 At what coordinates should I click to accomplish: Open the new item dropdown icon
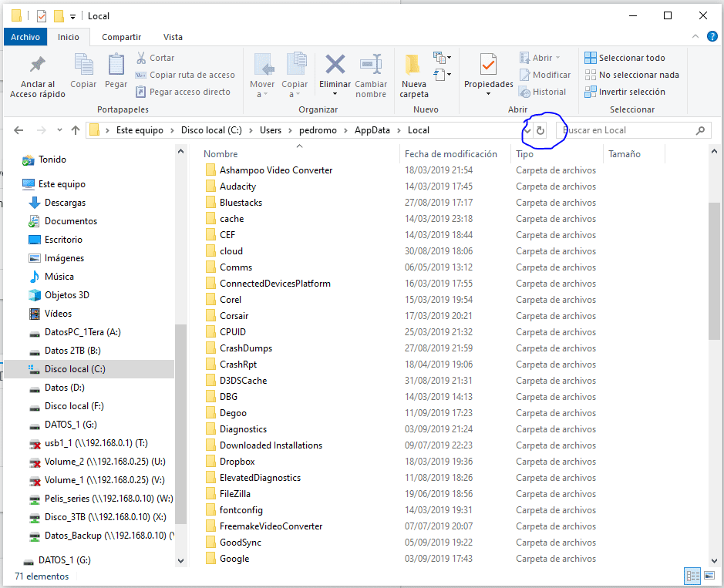pyautogui.click(x=442, y=58)
